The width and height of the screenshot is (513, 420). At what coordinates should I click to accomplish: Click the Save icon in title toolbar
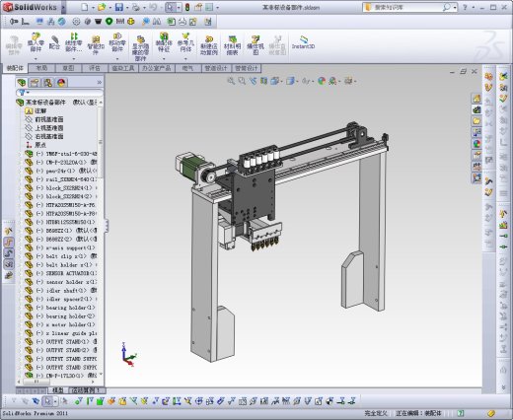point(118,7)
